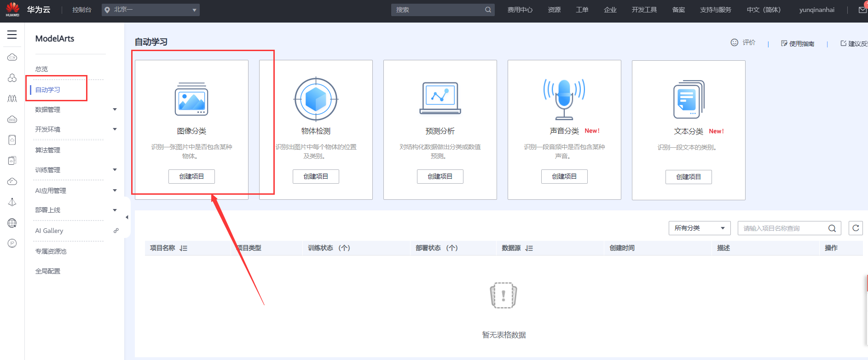Collapse the sidebar with the arrow handle
The width and height of the screenshot is (868, 360).
(127, 217)
